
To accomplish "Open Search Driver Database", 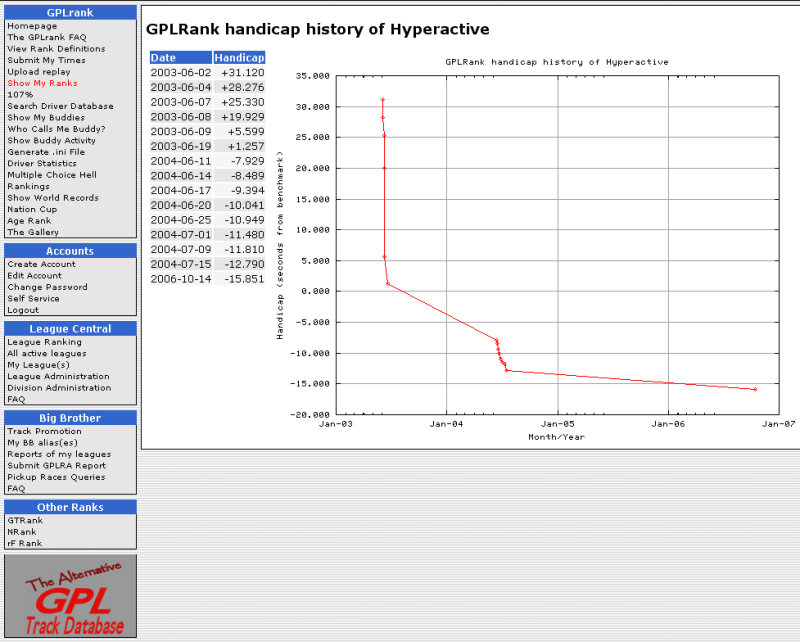I will (x=60, y=106).
